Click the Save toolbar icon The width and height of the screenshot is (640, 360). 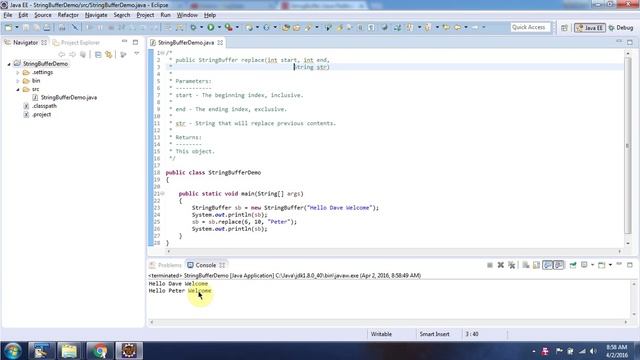coord(26,27)
